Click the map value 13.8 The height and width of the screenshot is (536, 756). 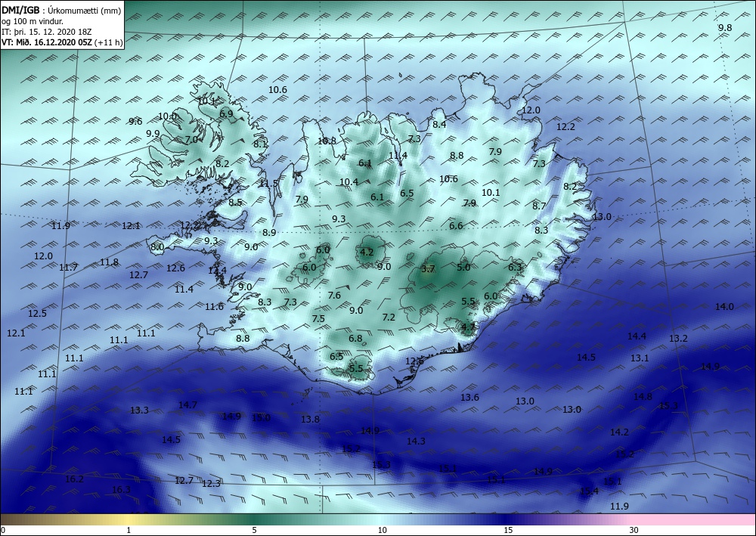[310, 420]
